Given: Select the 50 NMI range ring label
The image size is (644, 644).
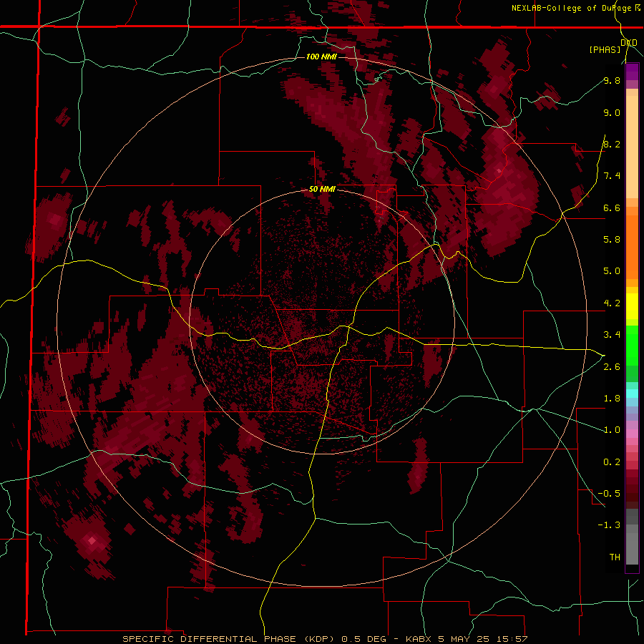Looking at the screenshot, I should (322, 189).
